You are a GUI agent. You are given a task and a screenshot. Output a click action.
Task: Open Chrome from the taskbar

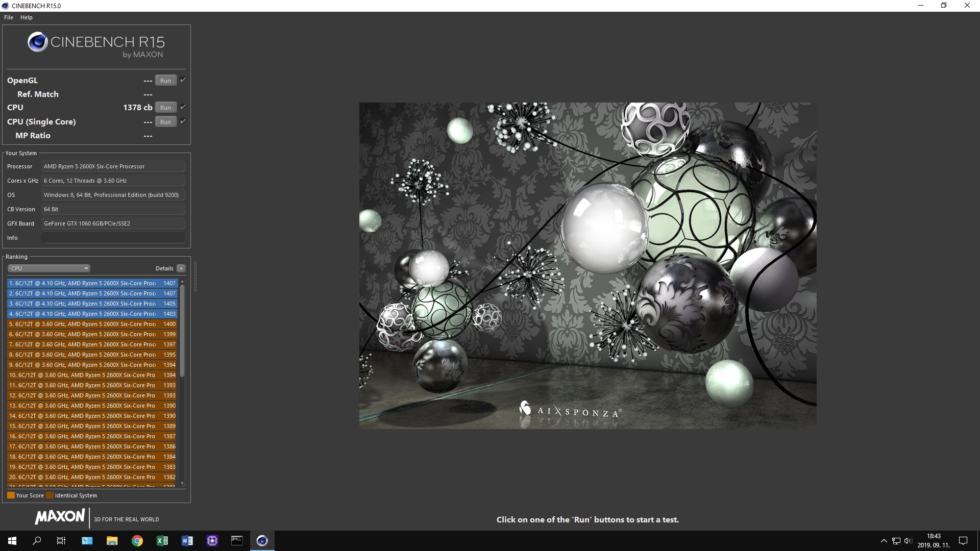[x=137, y=541]
